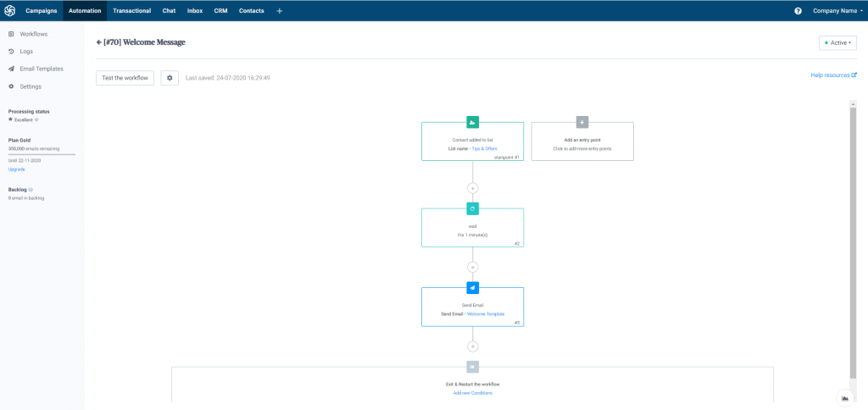Open the Help resources link
This screenshot has width=868, height=410.
click(x=833, y=75)
